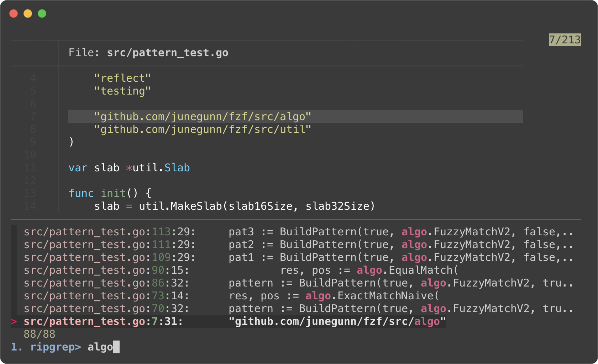Click the preview line fzf/src/util import
The height and width of the screenshot is (364, 598).
(x=203, y=129)
